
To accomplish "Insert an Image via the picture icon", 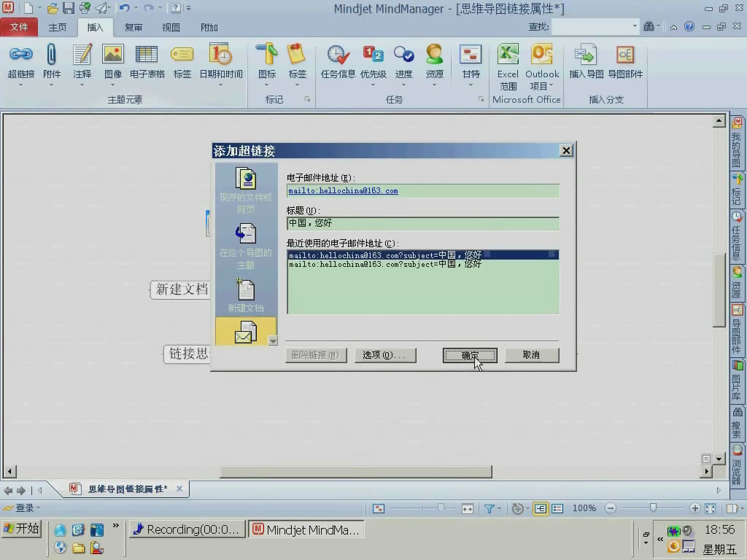I will click(x=113, y=54).
